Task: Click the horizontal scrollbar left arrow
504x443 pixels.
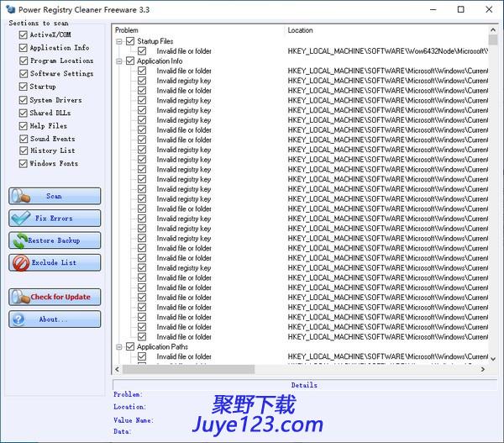Action: coord(118,369)
